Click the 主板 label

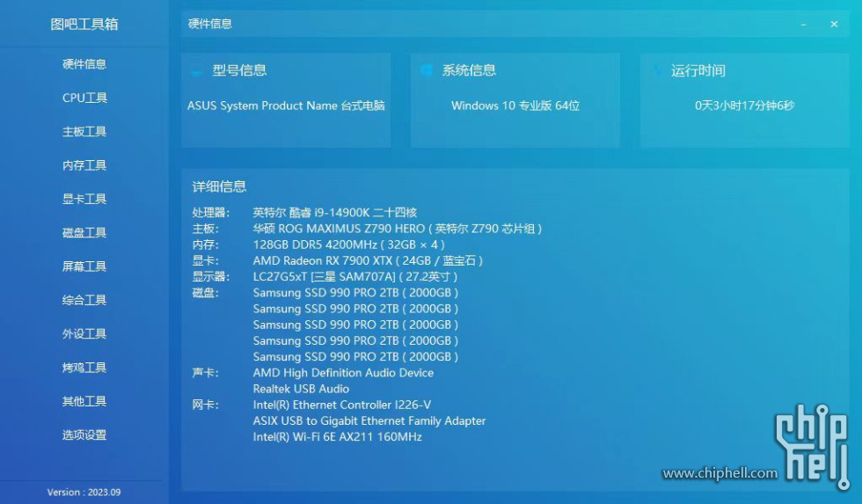tap(205, 229)
